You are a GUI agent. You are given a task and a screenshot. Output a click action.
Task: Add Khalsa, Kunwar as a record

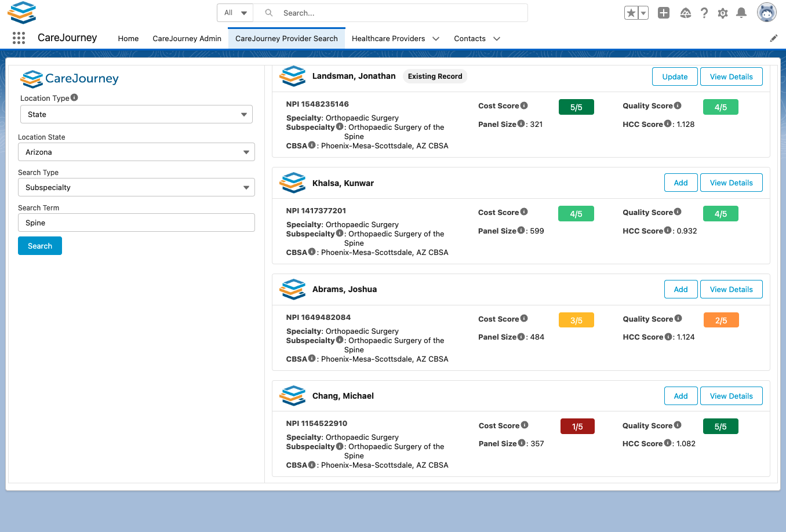[x=681, y=183]
